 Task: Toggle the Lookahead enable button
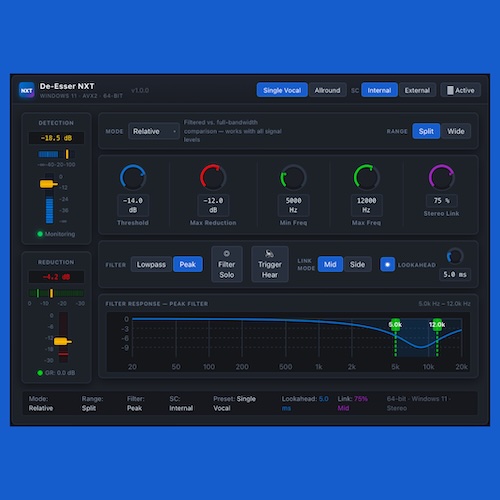pos(387,265)
